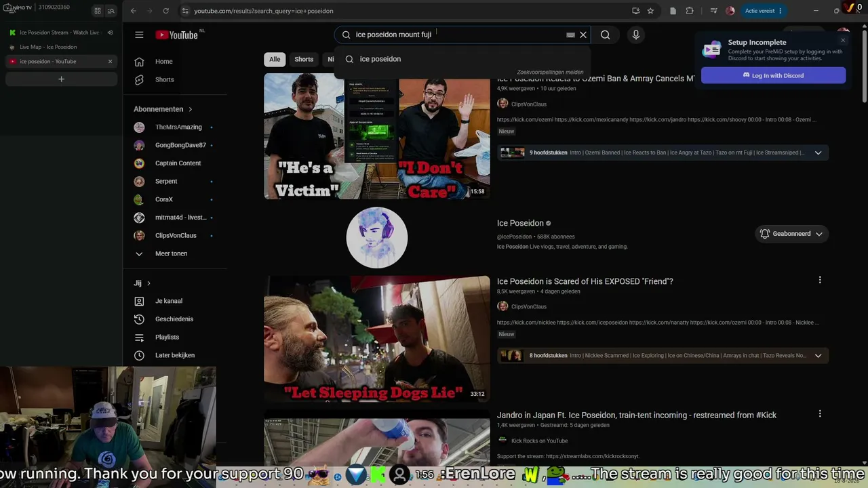Screen dimensions: 868x488
Task: Select the Shorts filter chip
Action: (304, 59)
